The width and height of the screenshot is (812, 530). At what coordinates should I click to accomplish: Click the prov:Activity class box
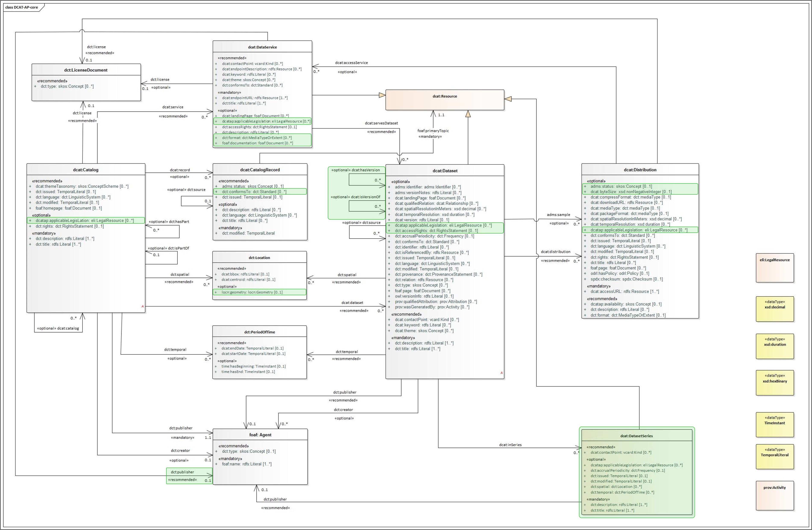point(775,496)
